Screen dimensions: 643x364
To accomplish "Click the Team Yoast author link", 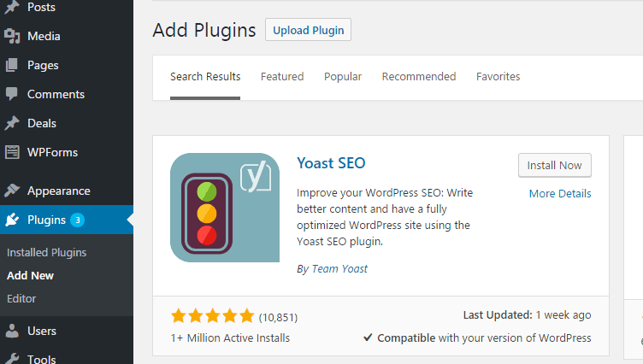I will click(339, 269).
